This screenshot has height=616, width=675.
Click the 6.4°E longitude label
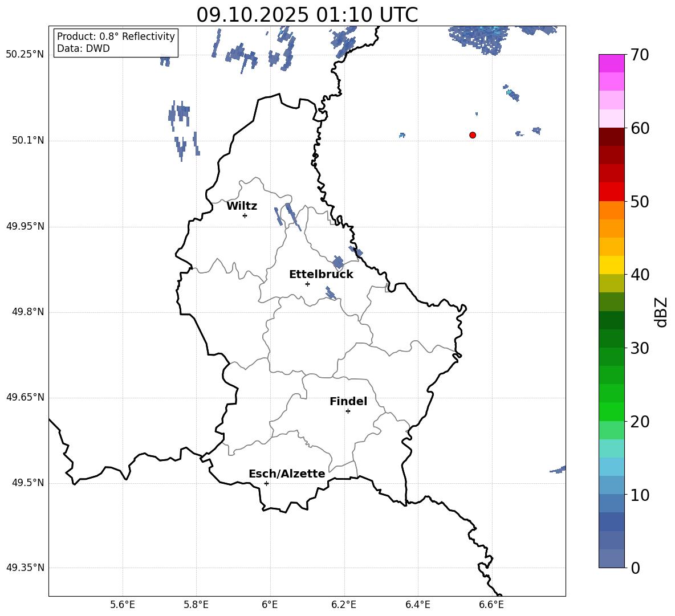tap(417, 605)
